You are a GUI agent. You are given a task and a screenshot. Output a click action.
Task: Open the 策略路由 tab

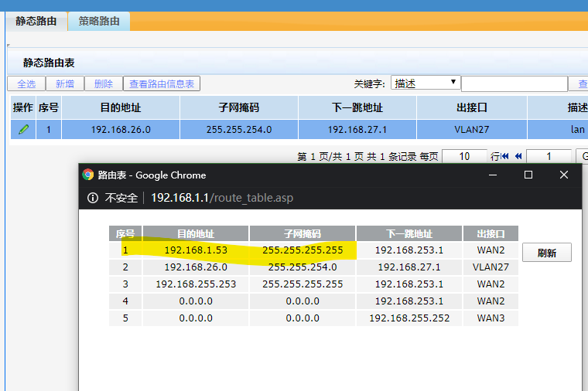click(99, 21)
